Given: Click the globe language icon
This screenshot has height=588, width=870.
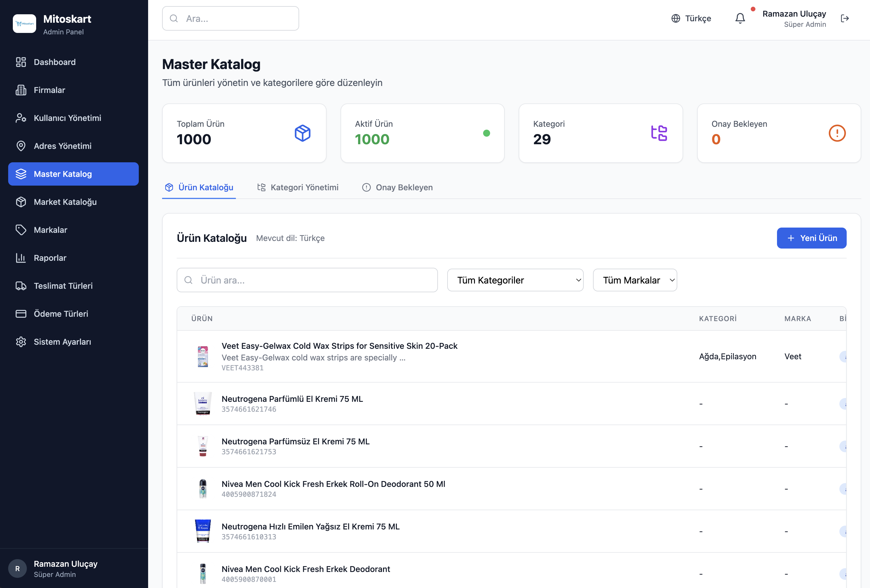Looking at the screenshot, I should (x=675, y=18).
